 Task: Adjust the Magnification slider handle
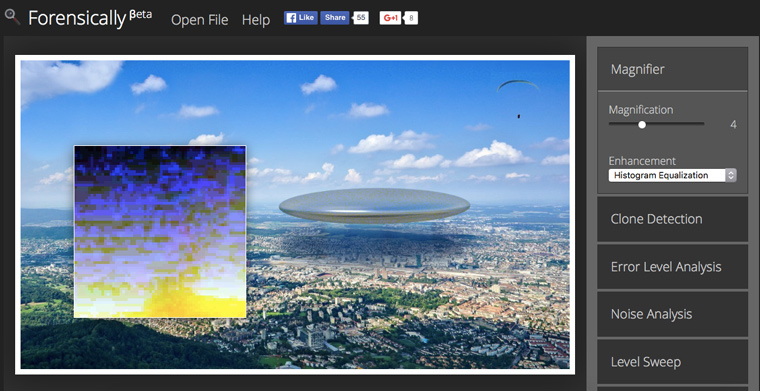tap(642, 125)
